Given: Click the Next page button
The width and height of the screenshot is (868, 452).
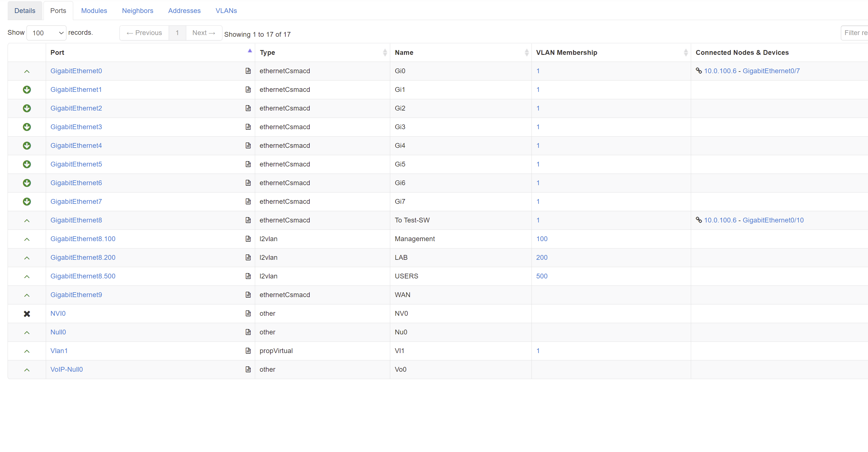Looking at the screenshot, I should pos(204,33).
